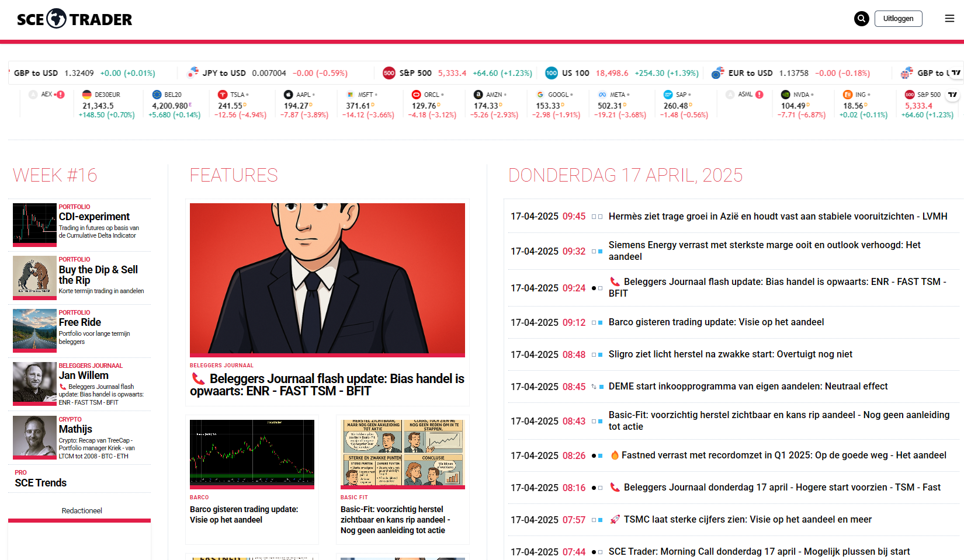964x560 pixels.
Task: Open Jan Willem Beleggers Journaal item
Action: pyautogui.click(x=84, y=375)
